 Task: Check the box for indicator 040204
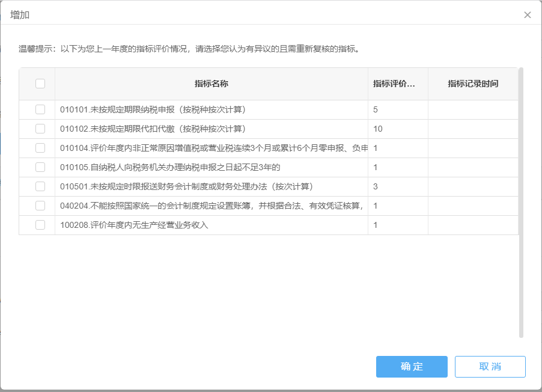tap(40, 206)
